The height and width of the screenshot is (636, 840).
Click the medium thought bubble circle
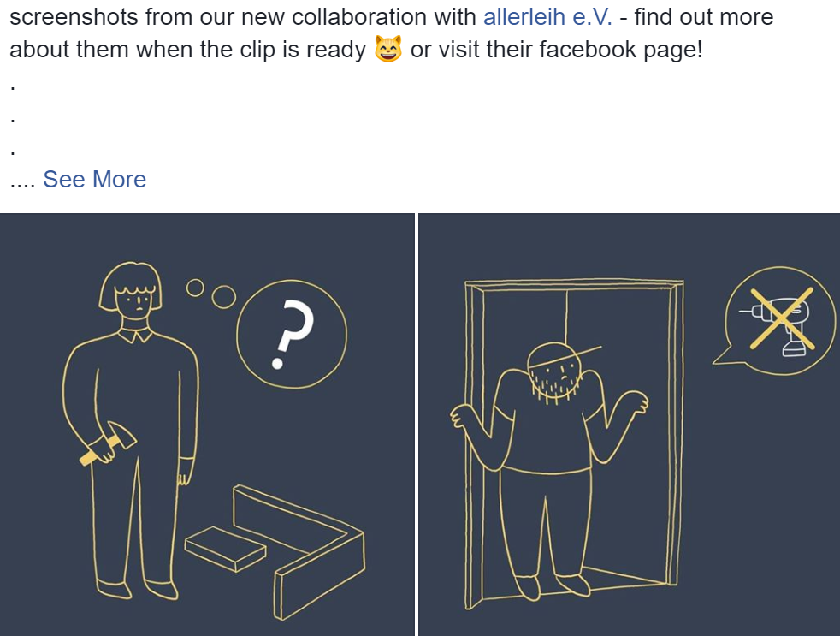[223, 296]
